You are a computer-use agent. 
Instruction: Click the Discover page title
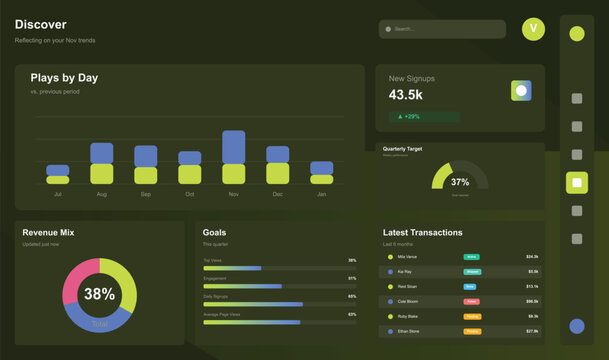(40, 24)
